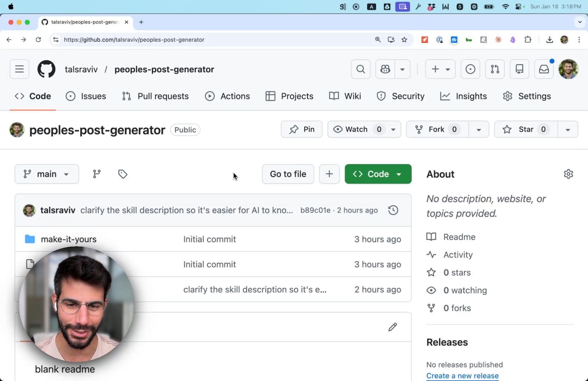
Task: Open commit history clock icon
Action: coord(393,210)
